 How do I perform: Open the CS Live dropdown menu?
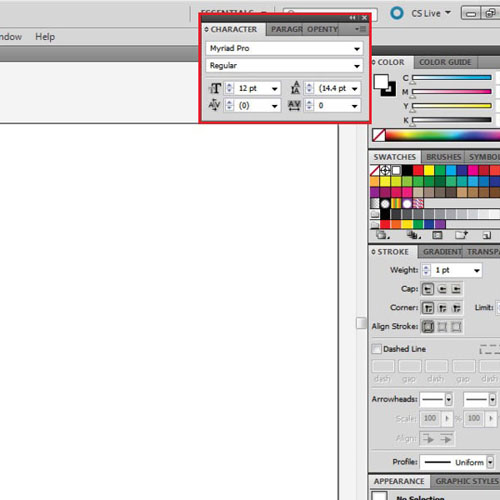[x=448, y=13]
